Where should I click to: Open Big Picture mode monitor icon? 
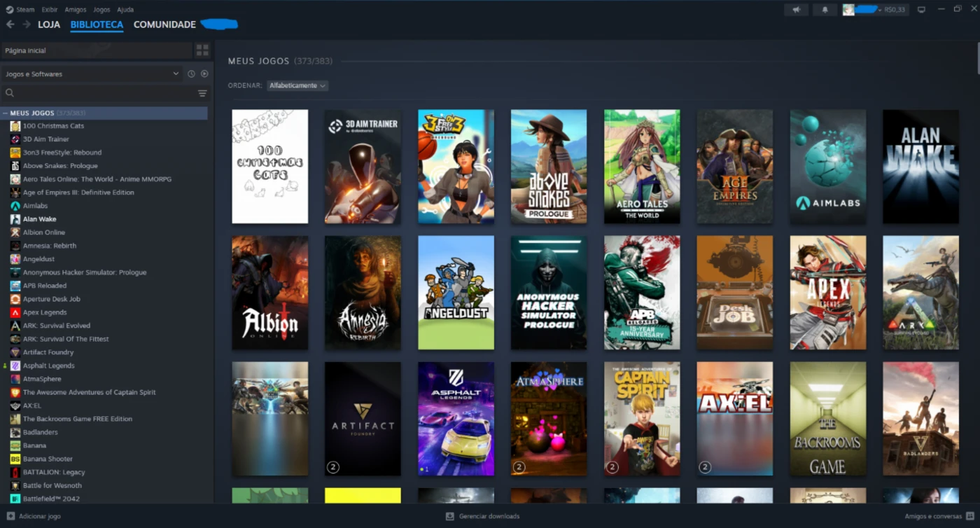tap(921, 10)
